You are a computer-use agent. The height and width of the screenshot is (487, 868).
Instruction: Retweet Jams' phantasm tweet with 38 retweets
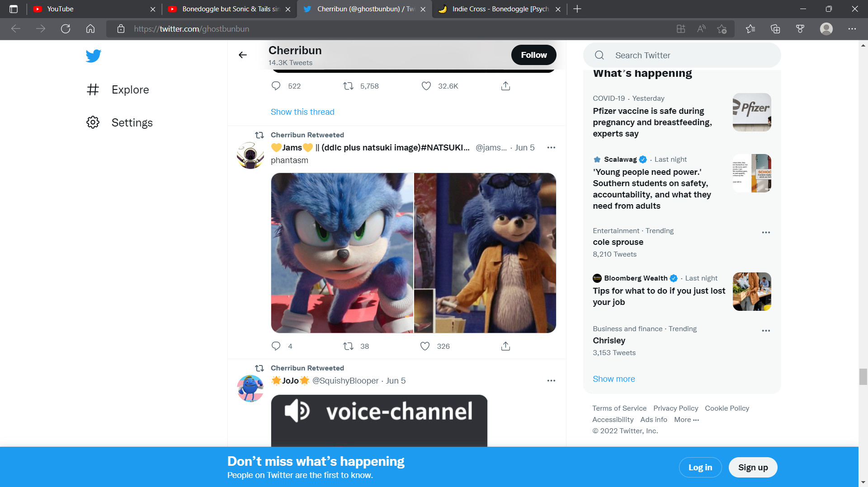[x=348, y=346]
